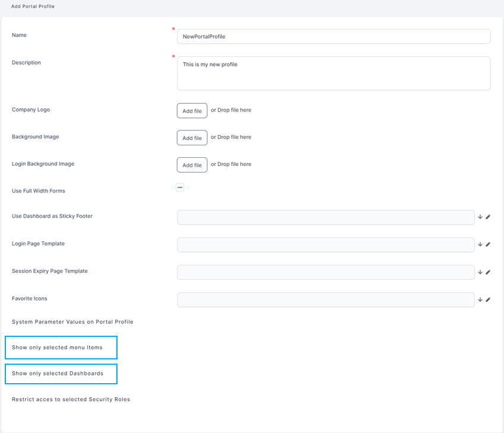Open dropdown arrow for Favorite Icons
Image resolution: width=504 pixels, height=433 pixels.
click(x=480, y=300)
